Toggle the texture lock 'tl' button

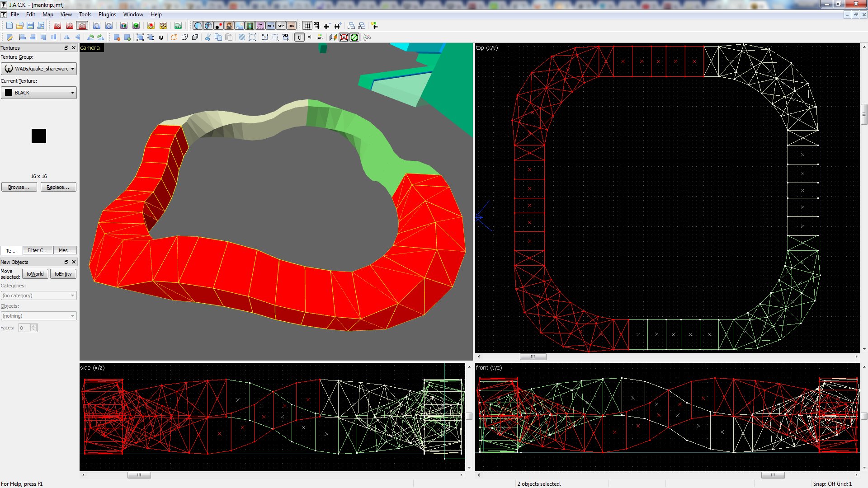pos(299,38)
